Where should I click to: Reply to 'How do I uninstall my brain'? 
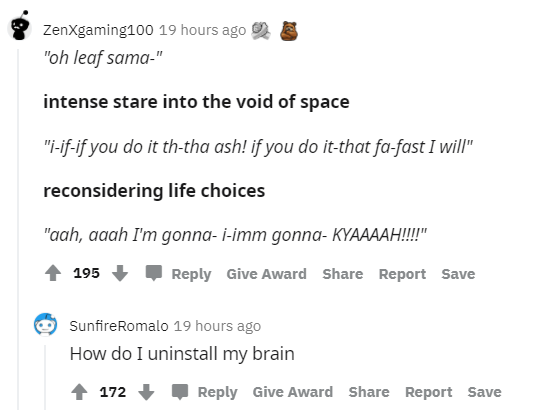(217, 392)
